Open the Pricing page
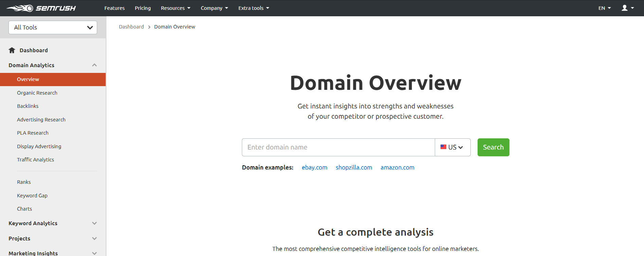644x256 pixels. [x=143, y=8]
